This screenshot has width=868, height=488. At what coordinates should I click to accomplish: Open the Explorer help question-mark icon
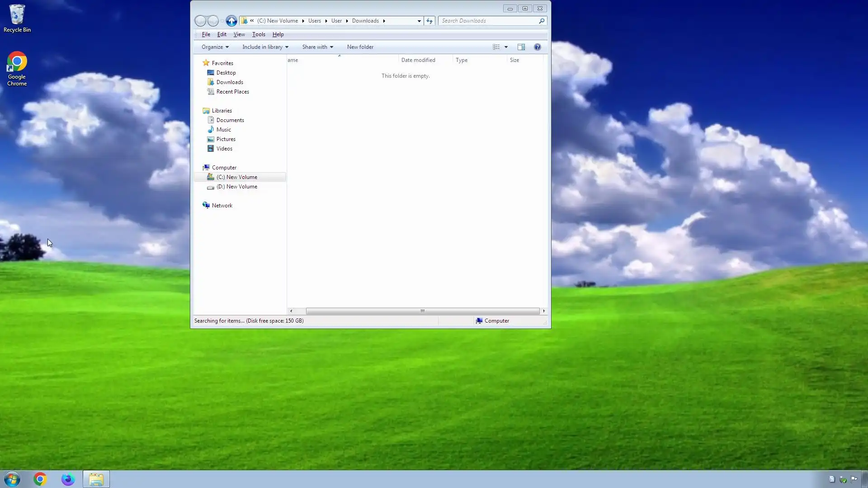537,47
